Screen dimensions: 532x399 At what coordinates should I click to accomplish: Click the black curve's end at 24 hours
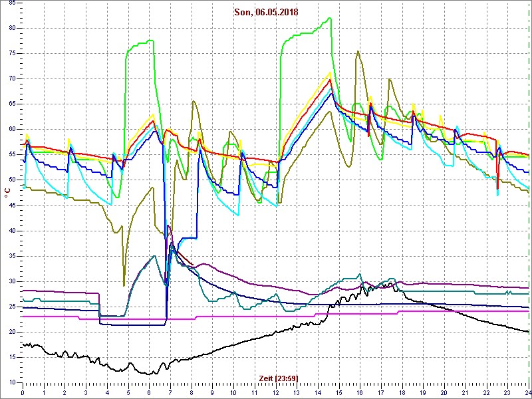pos(528,331)
